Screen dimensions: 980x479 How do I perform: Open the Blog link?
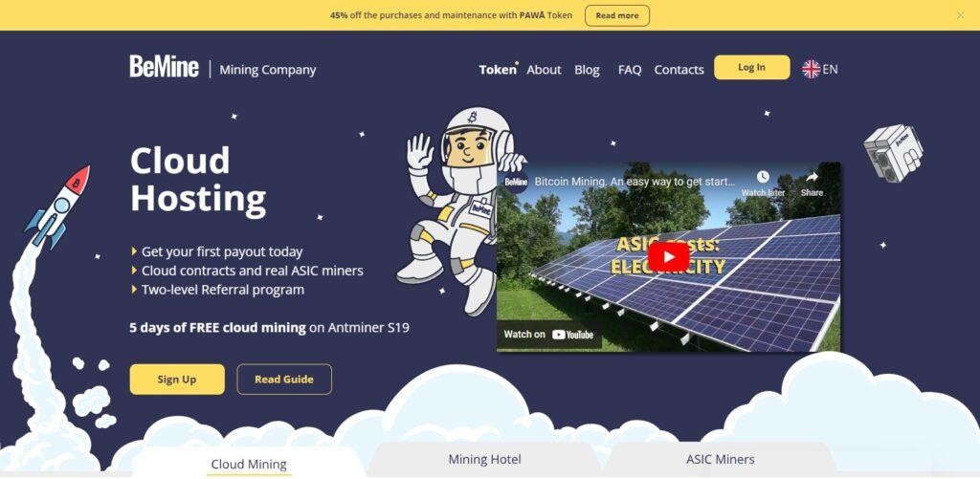(587, 70)
